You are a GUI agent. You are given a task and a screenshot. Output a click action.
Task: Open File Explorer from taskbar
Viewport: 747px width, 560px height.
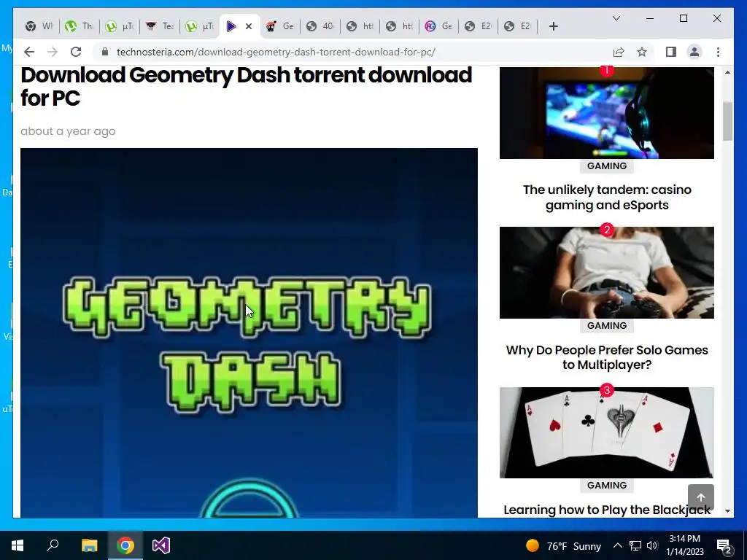point(89,545)
